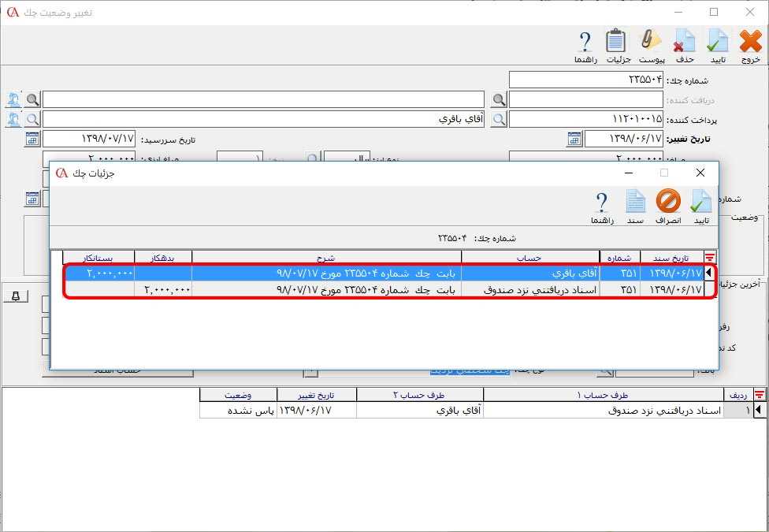Open the red filter icon in dialog grid header
The width and height of the screenshot is (769, 532).
coord(710,256)
